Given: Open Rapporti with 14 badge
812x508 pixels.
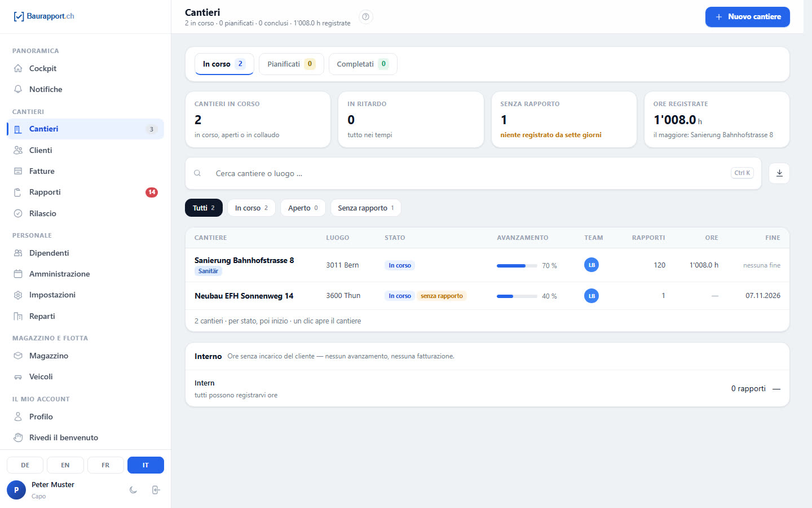Looking at the screenshot, I should click(x=85, y=192).
